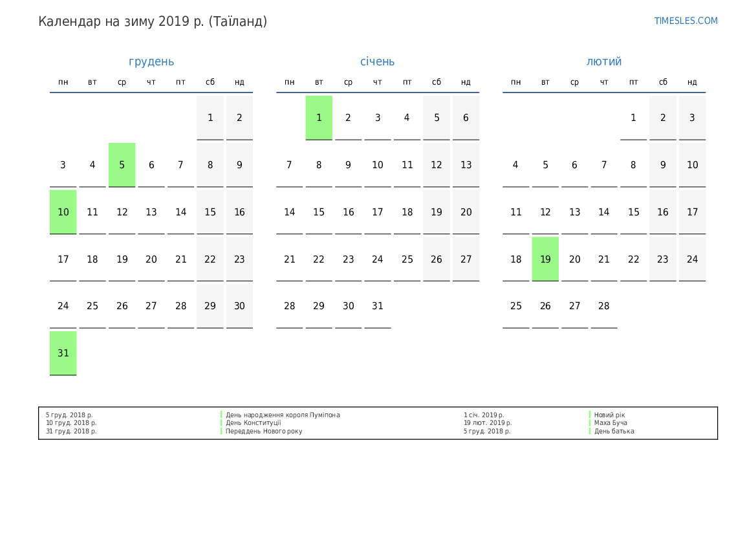Select highlighted December 31 cell
The image size is (756, 535).
[63, 353]
